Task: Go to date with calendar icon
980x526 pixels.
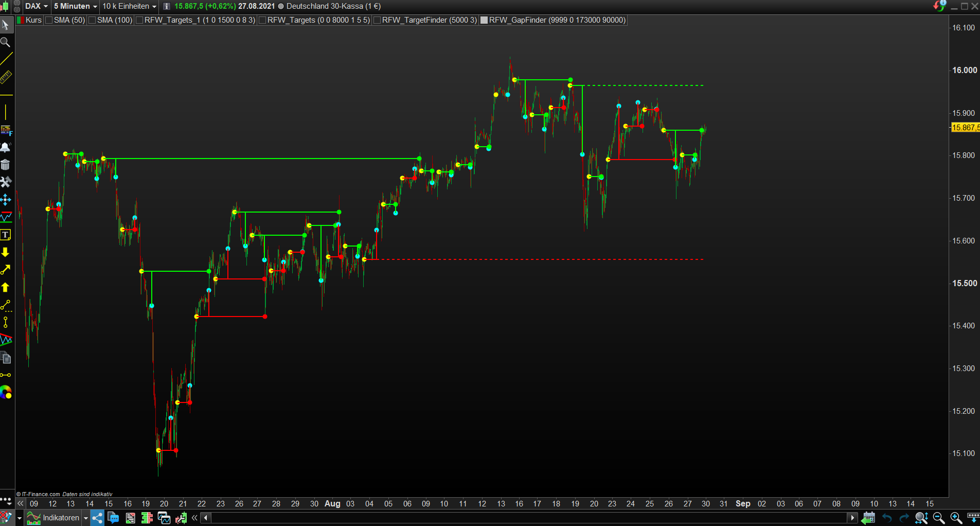Action: pos(868,518)
